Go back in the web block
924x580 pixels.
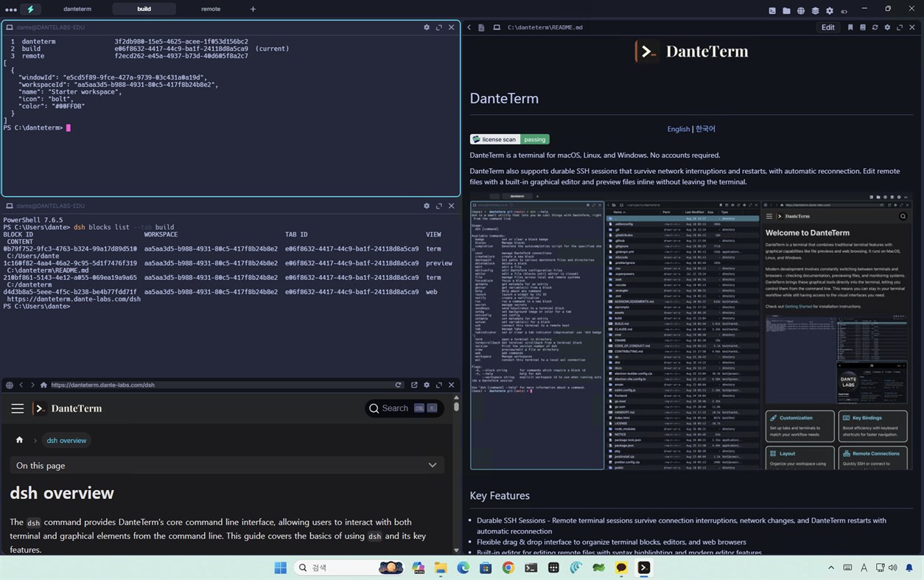(21, 385)
